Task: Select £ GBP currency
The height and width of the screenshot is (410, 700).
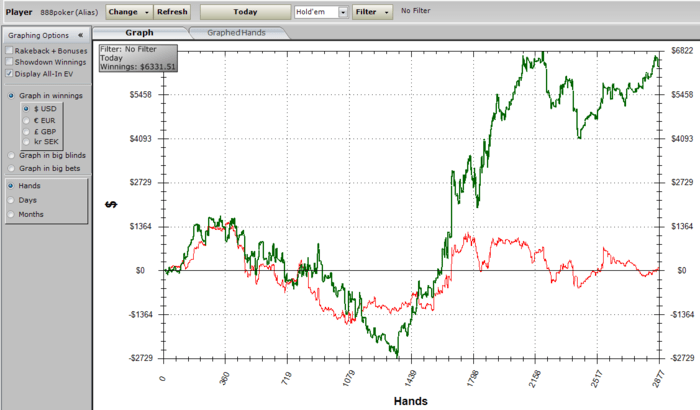Action: tap(26, 131)
